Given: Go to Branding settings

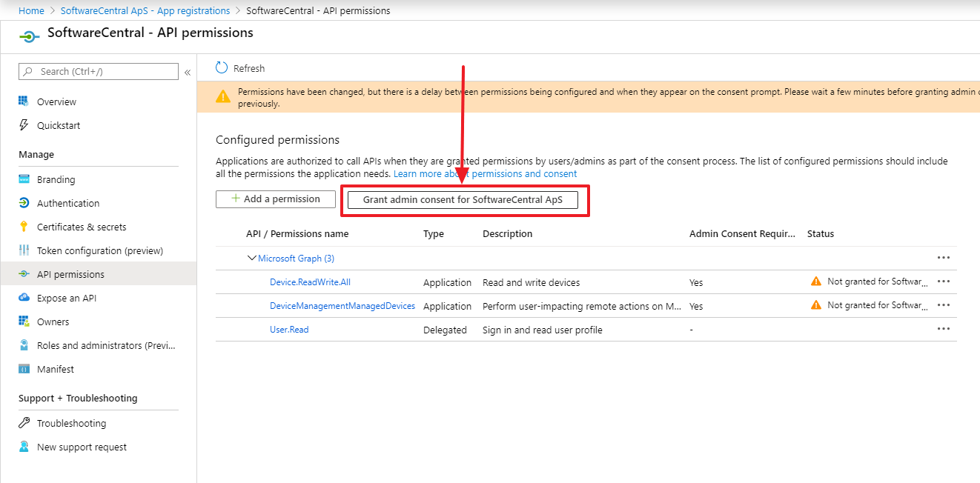Looking at the screenshot, I should 56,180.
